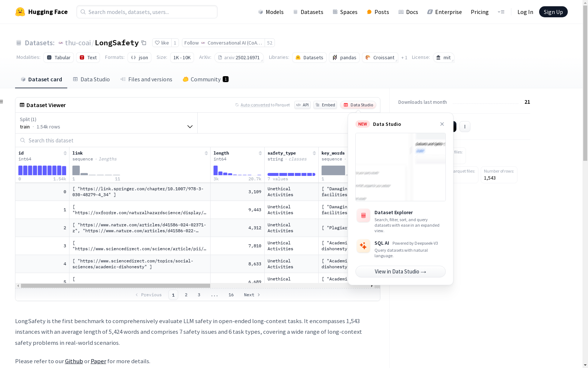Open the more navigation menu icon
588x368 pixels.
point(501,12)
